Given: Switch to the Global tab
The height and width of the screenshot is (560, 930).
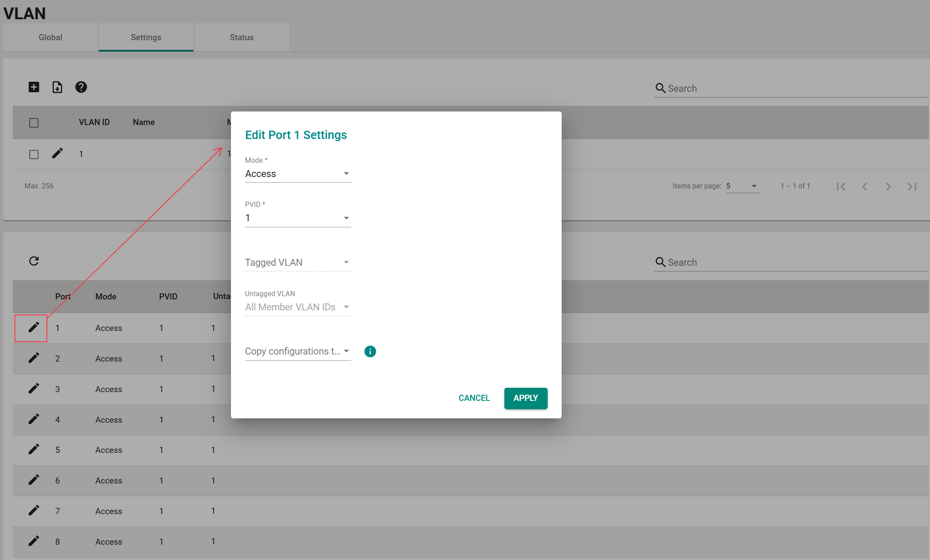Looking at the screenshot, I should (x=50, y=38).
